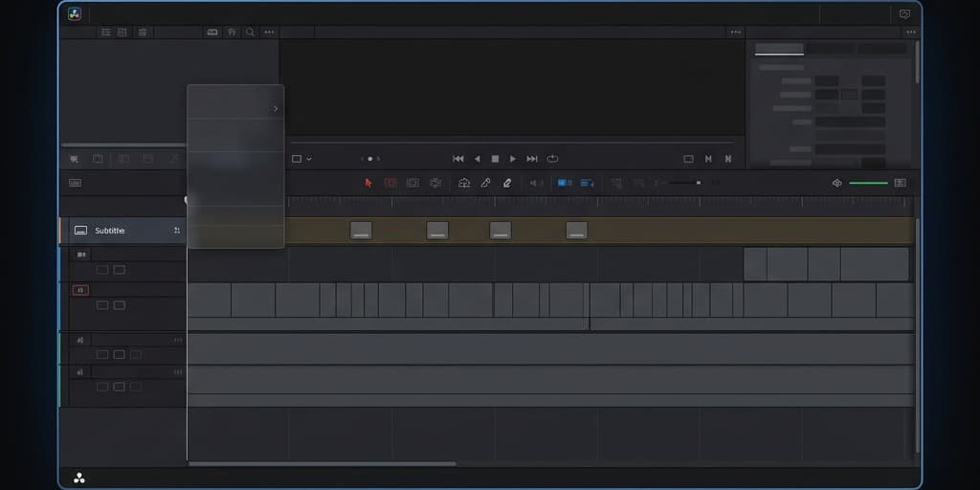
Task: Select the red Selection arrow tool
Action: [x=368, y=183]
